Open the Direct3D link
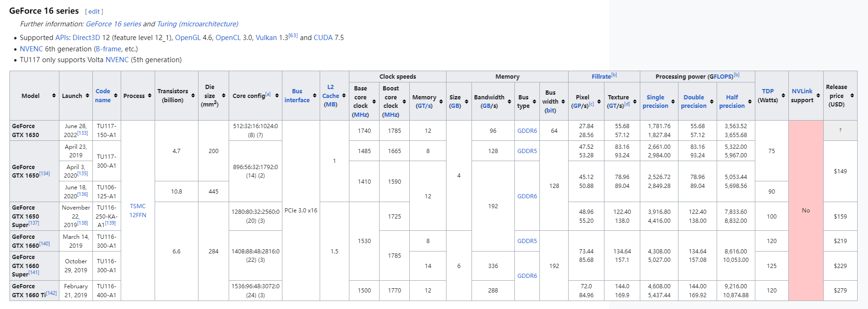868x309 pixels. (x=86, y=38)
